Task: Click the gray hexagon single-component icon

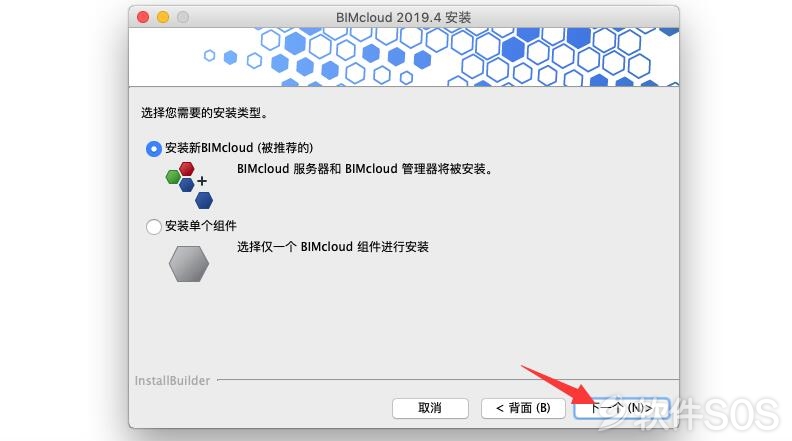Action: point(189,264)
